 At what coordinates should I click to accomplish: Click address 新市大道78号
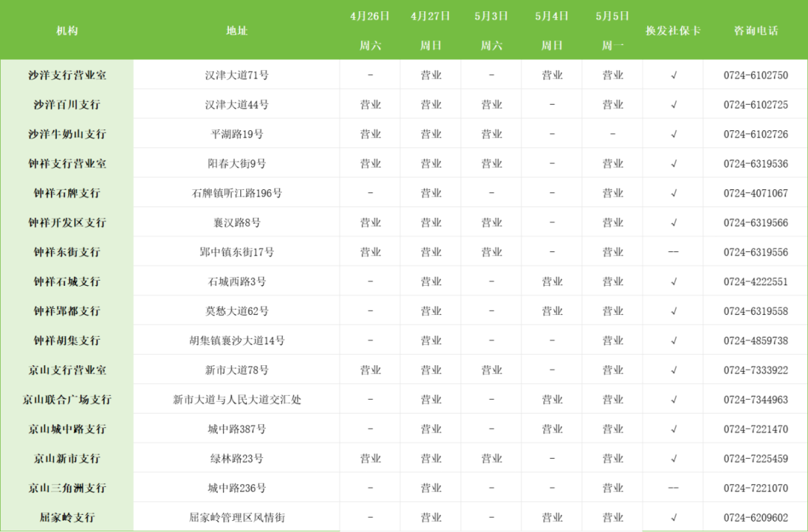[x=236, y=370]
